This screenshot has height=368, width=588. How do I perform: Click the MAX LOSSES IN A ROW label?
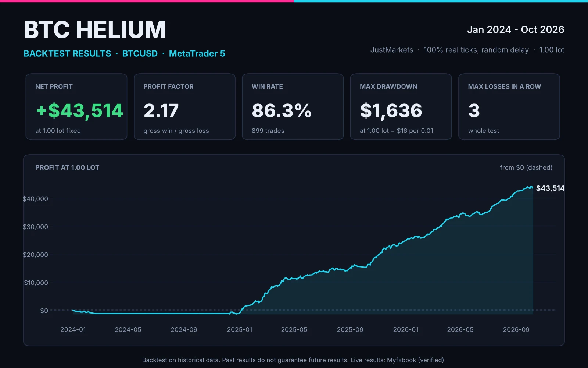click(x=505, y=86)
